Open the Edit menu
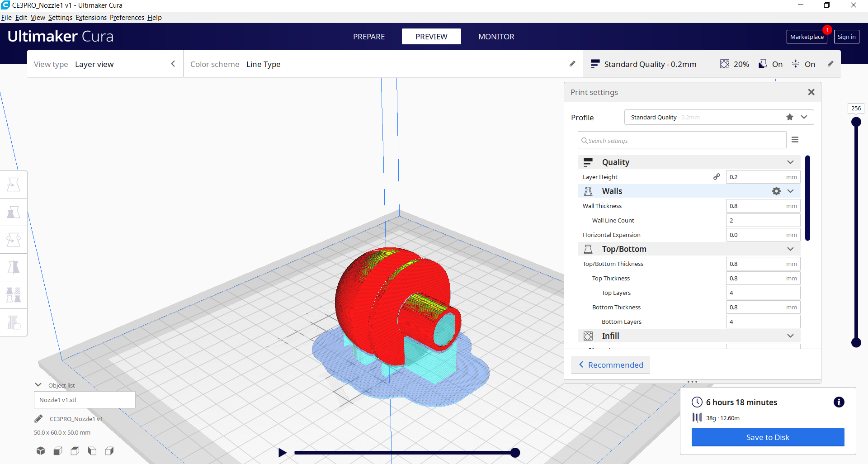868x464 pixels. [x=21, y=18]
